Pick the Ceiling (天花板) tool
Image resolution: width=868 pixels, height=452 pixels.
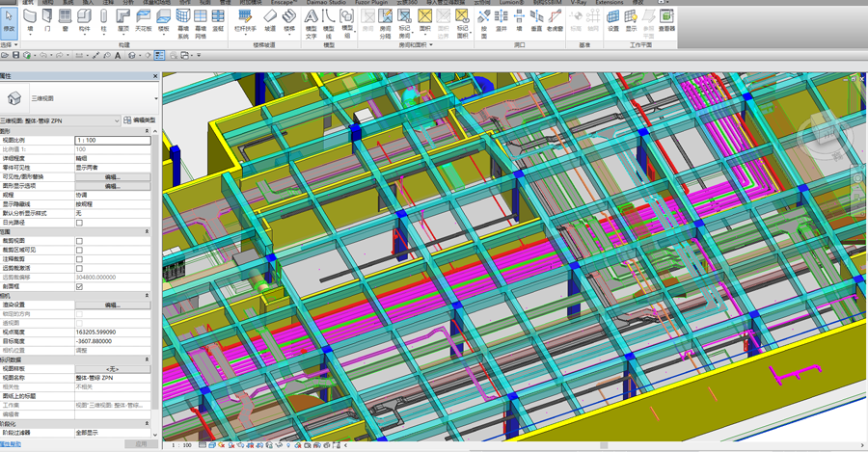coord(143,20)
